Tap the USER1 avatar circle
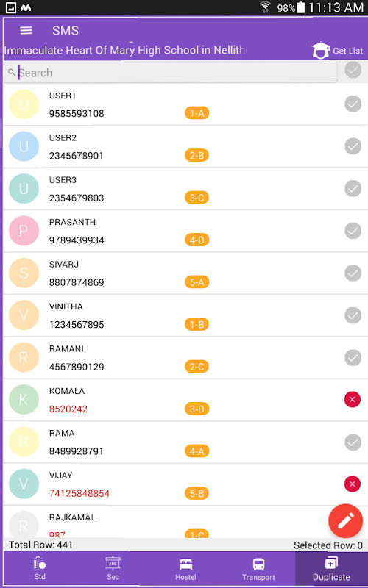The image size is (368, 588). 24,104
